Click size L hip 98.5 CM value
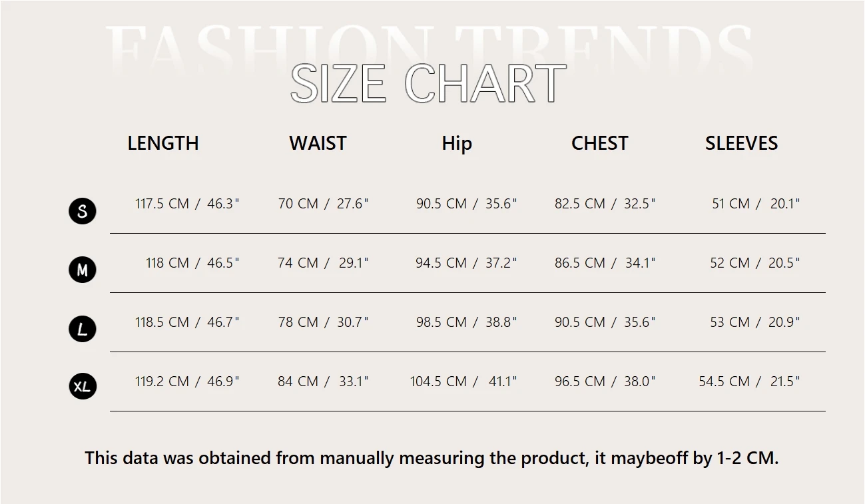 click(466, 322)
